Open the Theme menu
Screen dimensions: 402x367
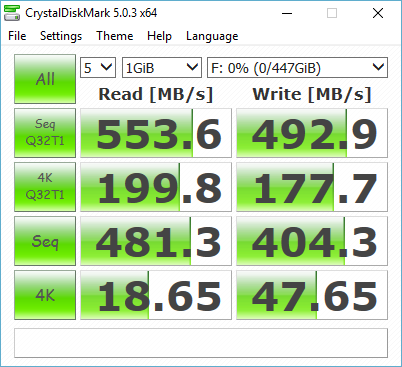pyautogui.click(x=115, y=36)
